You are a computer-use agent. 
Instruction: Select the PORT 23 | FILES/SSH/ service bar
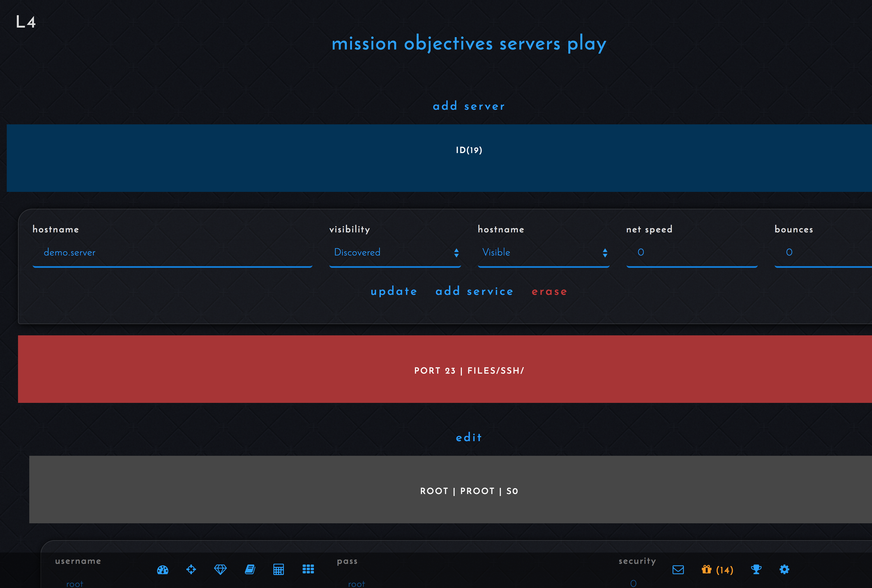[x=469, y=370]
